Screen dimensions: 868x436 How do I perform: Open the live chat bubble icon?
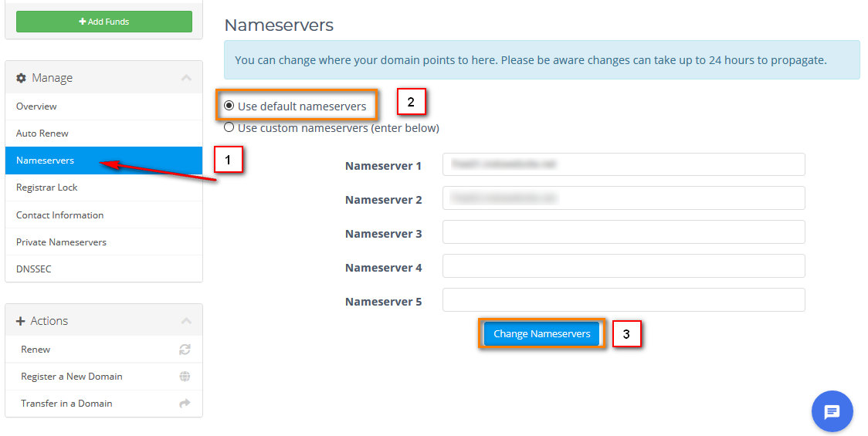832,411
